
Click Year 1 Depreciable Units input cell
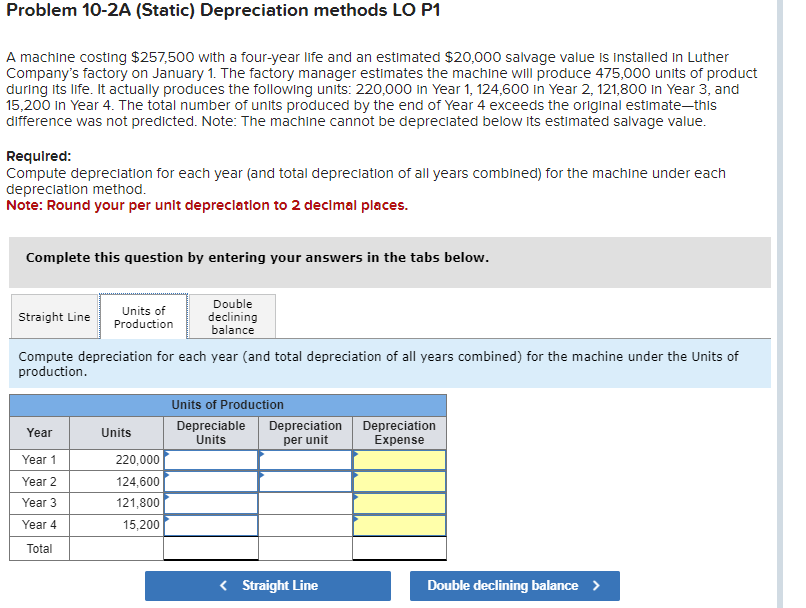point(210,459)
